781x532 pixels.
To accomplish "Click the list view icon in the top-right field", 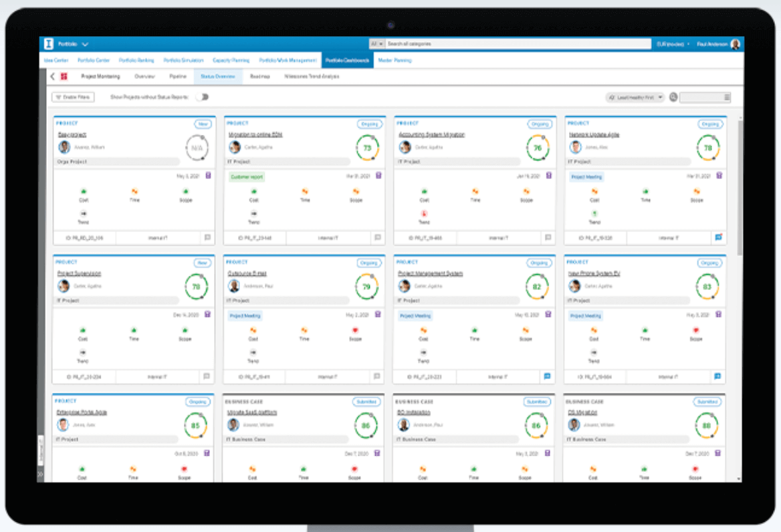I will [726, 96].
